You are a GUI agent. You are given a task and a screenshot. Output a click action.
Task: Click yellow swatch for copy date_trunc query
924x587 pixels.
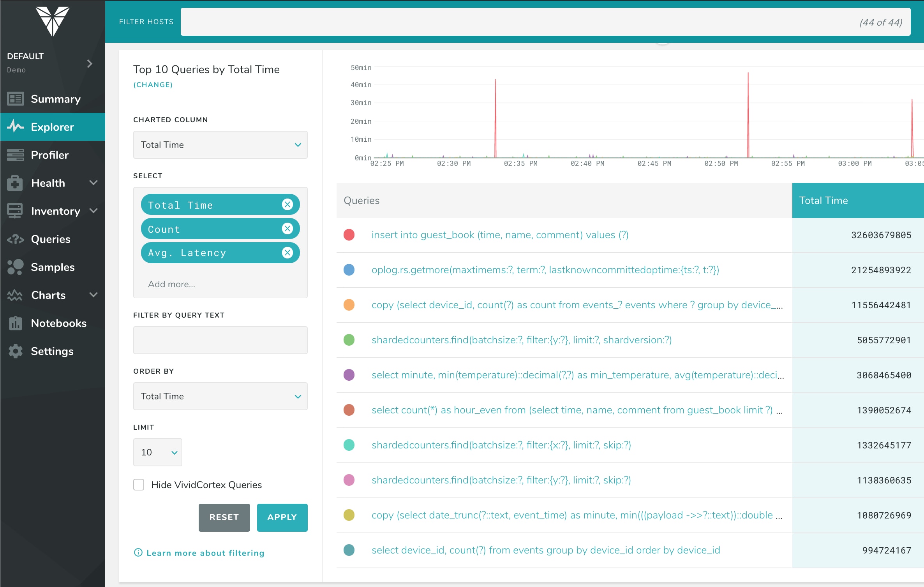[x=349, y=515]
